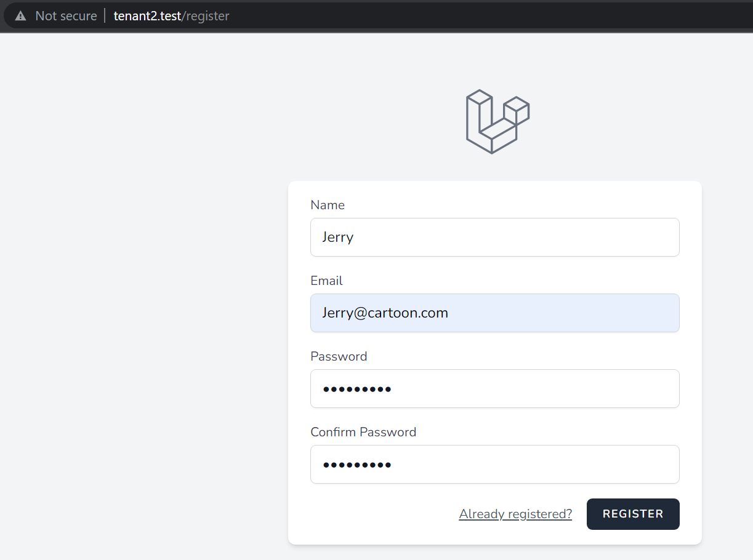Image resolution: width=753 pixels, height=560 pixels.
Task: Click the tenant2.test/register URL in the address bar
Action: [x=171, y=16]
